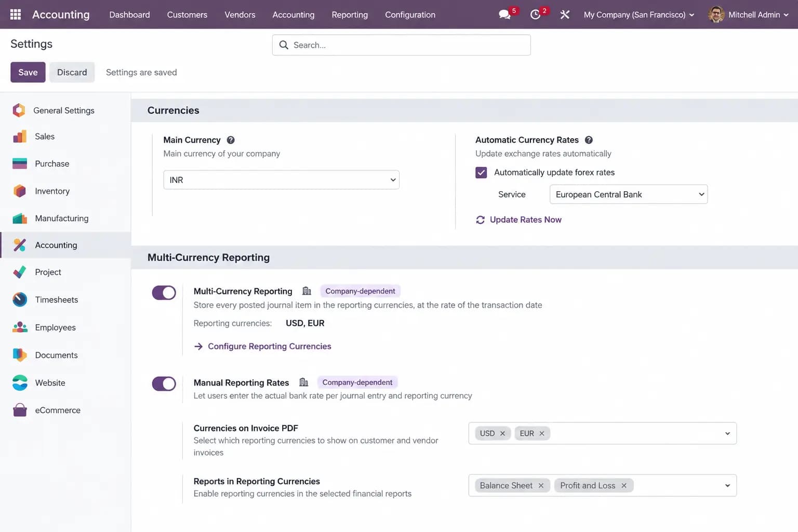Click Company-dependent badge for Manual Reporting Rates
This screenshot has width=798, height=532.
pos(357,382)
